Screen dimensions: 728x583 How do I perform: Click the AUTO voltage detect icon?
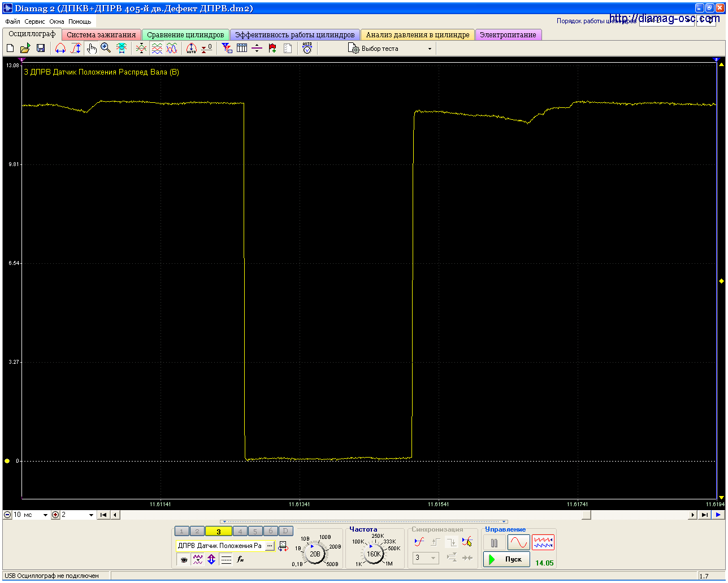click(x=307, y=49)
